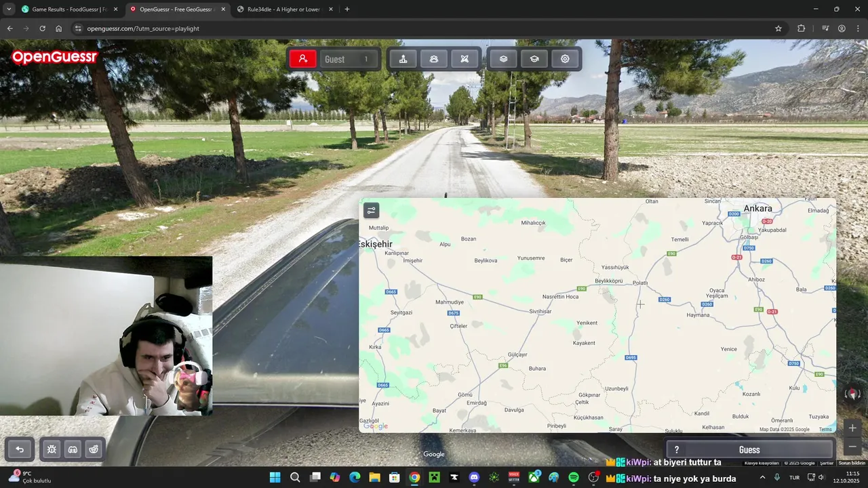Click Sivrihisar label on the map

(x=540, y=311)
